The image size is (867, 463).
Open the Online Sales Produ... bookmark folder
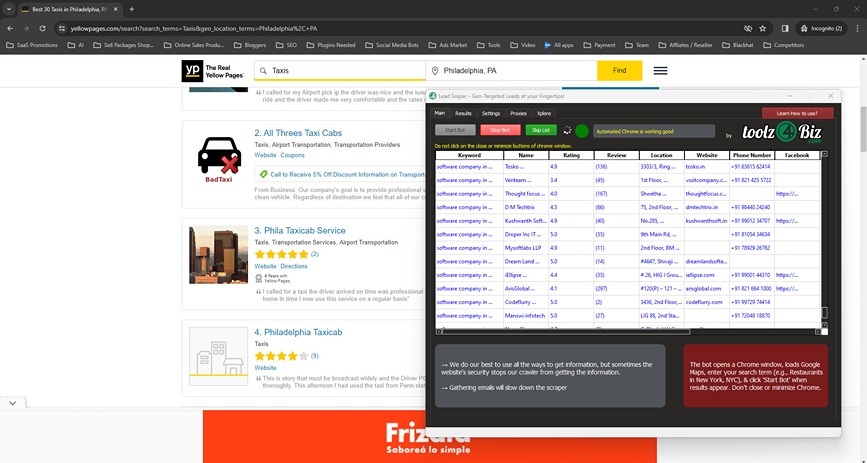pos(194,45)
